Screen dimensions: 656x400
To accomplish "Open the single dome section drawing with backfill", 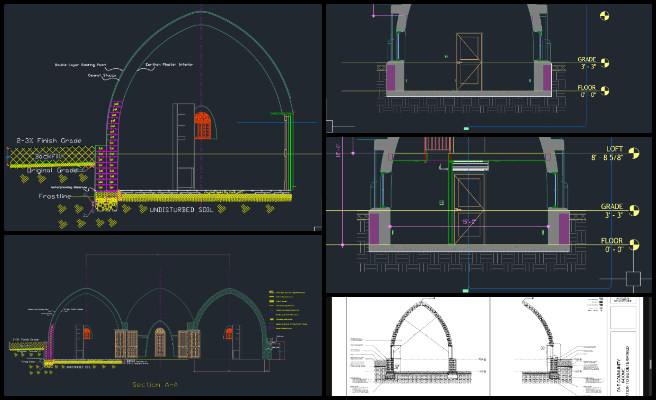I will (x=163, y=118).
